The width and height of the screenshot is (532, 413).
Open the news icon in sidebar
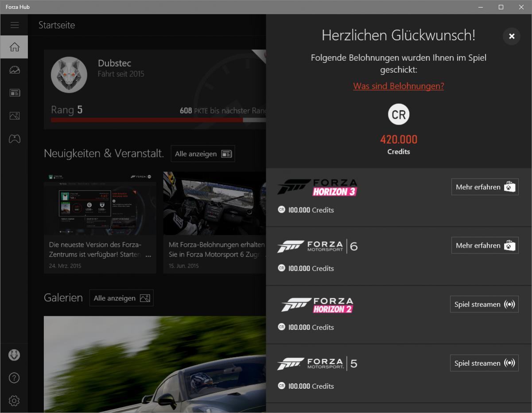point(14,93)
